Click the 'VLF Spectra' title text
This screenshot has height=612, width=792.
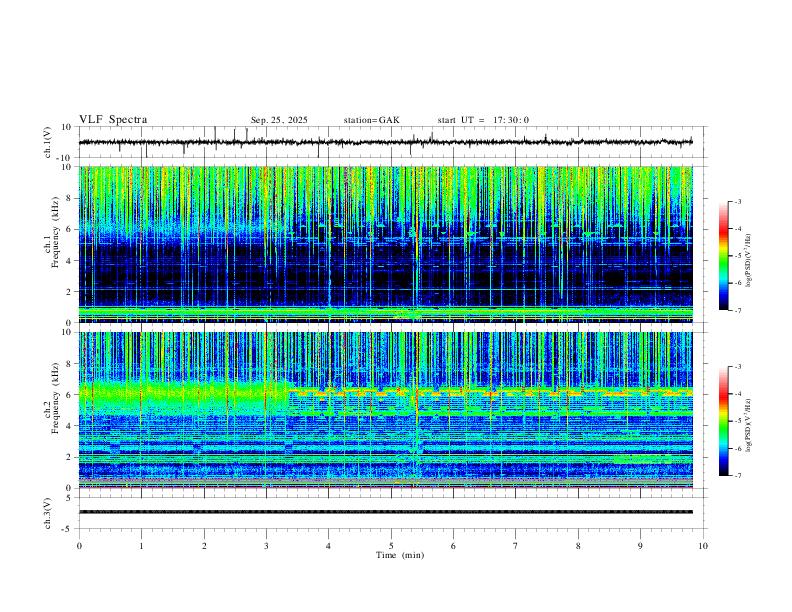[x=113, y=120]
